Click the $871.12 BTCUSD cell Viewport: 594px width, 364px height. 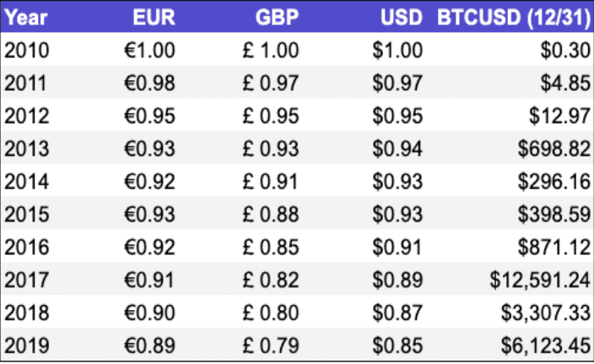[554, 246]
